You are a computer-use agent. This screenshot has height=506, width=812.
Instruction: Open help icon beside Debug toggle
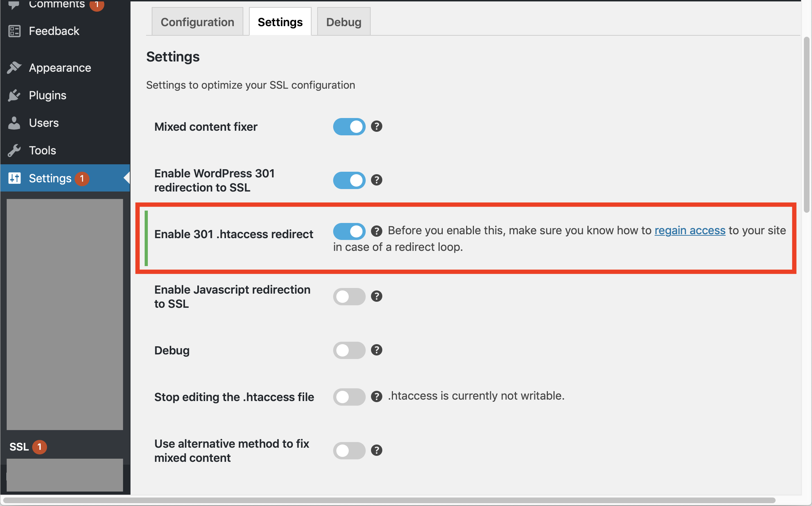click(x=377, y=350)
